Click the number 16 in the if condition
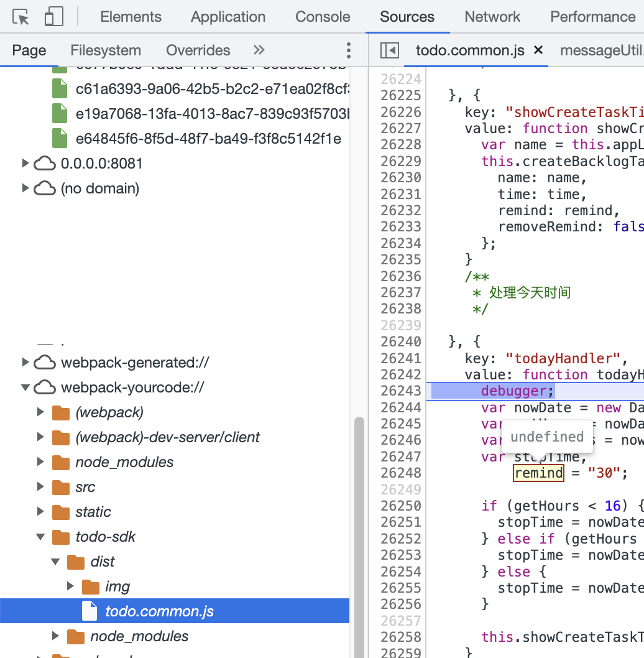The image size is (644, 658). point(612,506)
